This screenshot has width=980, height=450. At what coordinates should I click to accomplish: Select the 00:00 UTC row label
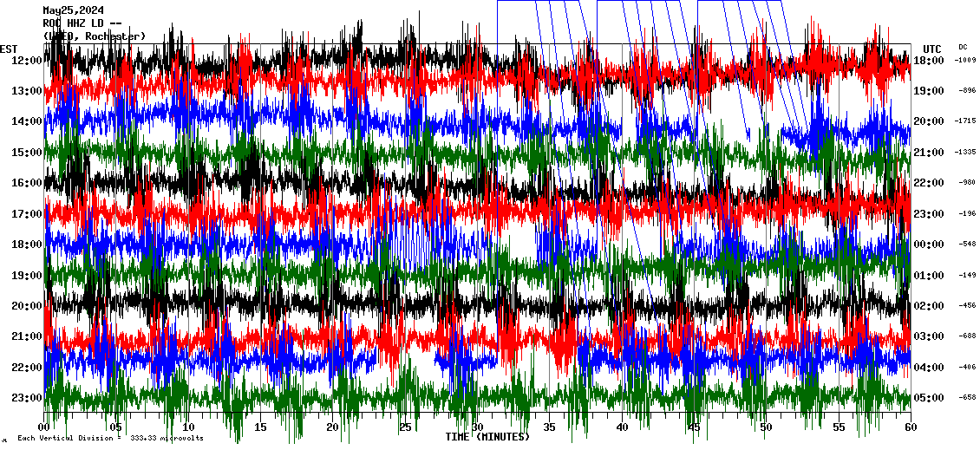pos(930,245)
